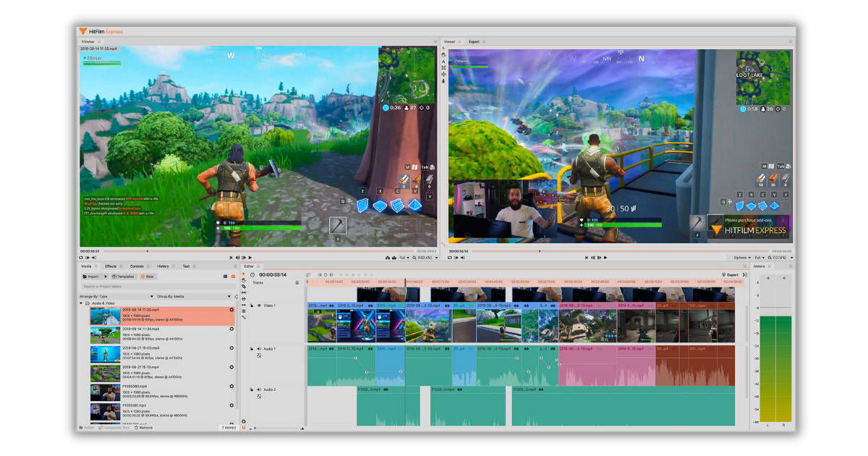
Task: Mute audio with the speaker icon under the Viewer
Action: pos(462,258)
